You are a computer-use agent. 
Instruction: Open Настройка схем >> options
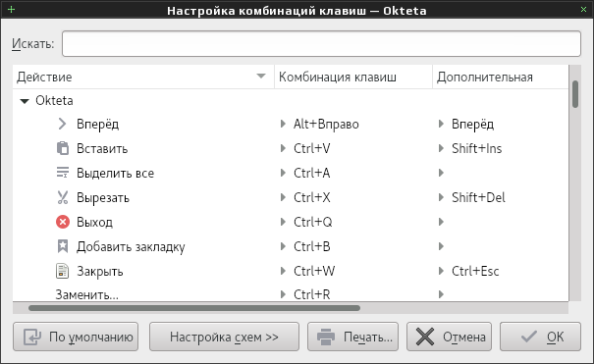pos(224,337)
